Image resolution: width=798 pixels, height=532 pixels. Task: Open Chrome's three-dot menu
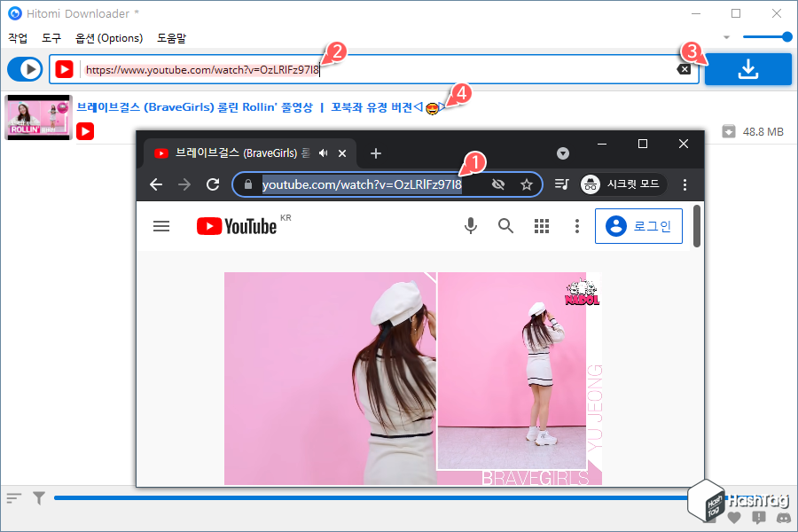[x=685, y=184]
